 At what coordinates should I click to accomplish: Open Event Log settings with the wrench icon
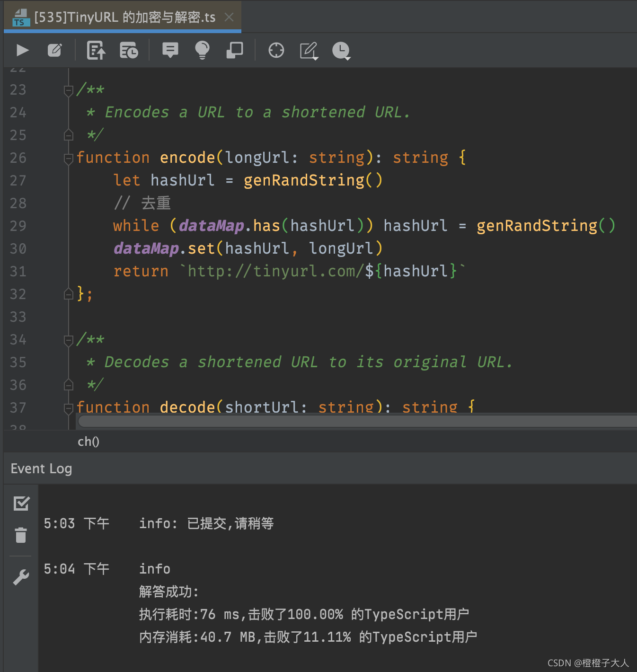click(21, 577)
